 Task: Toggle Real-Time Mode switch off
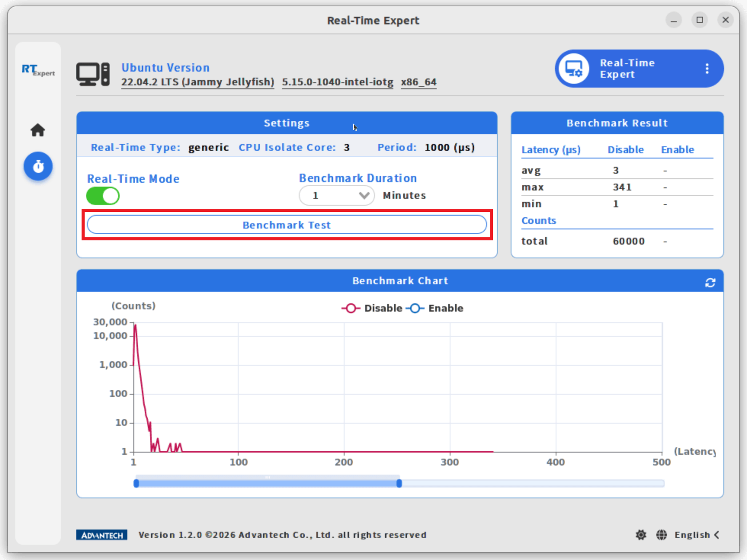103,196
